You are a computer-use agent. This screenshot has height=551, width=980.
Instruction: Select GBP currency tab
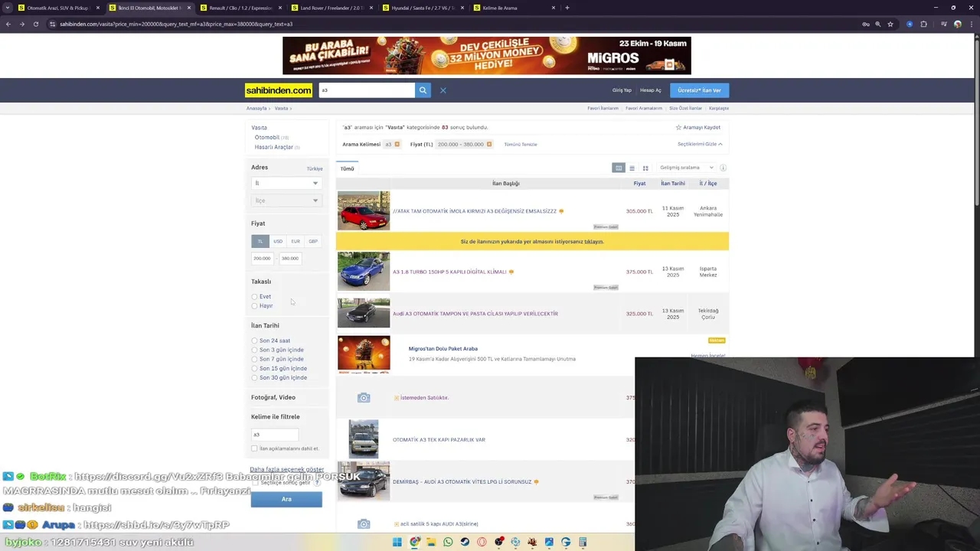[313, 241]
